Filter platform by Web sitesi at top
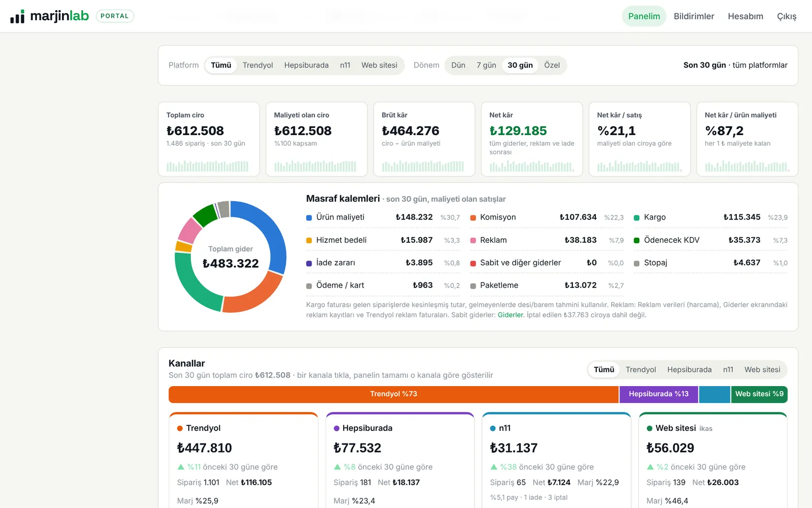The width and height of the screenshot is (812, 508). tap(379, 65)
